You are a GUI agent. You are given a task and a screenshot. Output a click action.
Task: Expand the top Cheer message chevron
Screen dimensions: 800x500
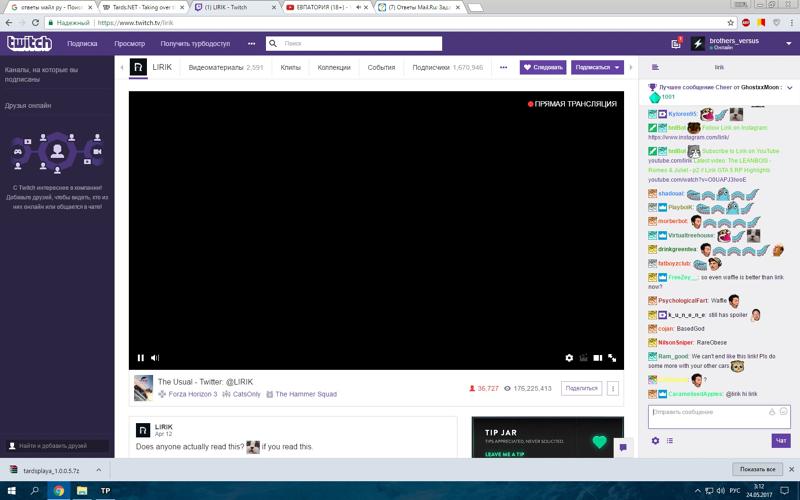[x=789, y=88]
